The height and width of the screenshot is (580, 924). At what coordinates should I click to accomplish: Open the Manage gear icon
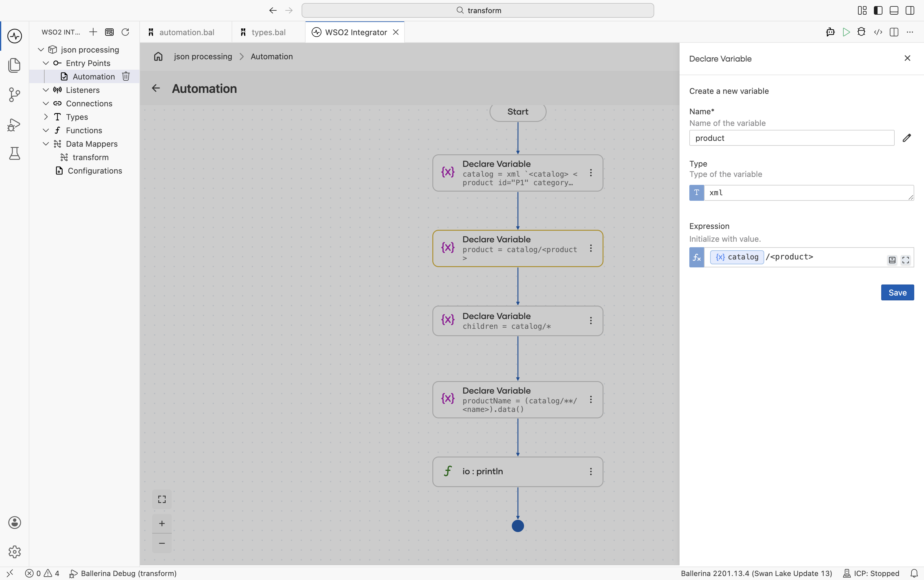(15, 552)
